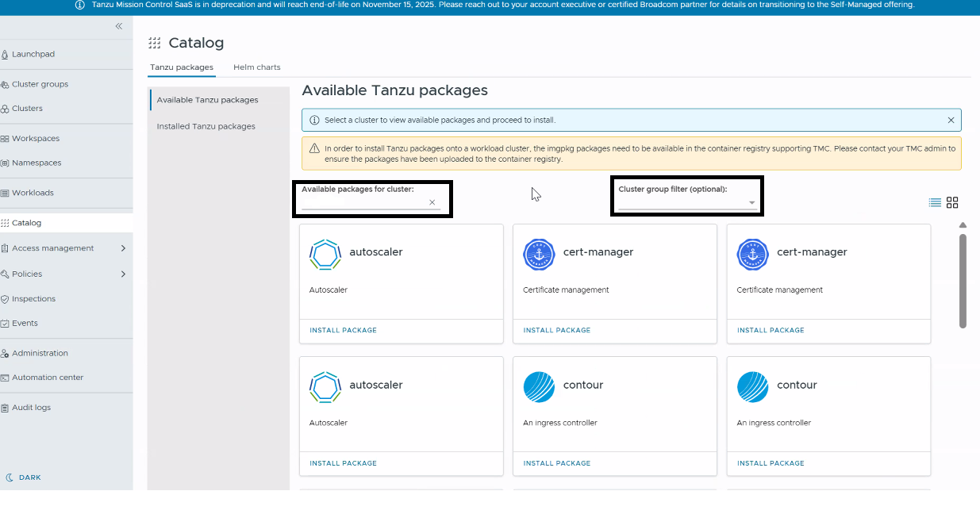
Task: Click the first autoscaler package icon
Action: (325, 255)
